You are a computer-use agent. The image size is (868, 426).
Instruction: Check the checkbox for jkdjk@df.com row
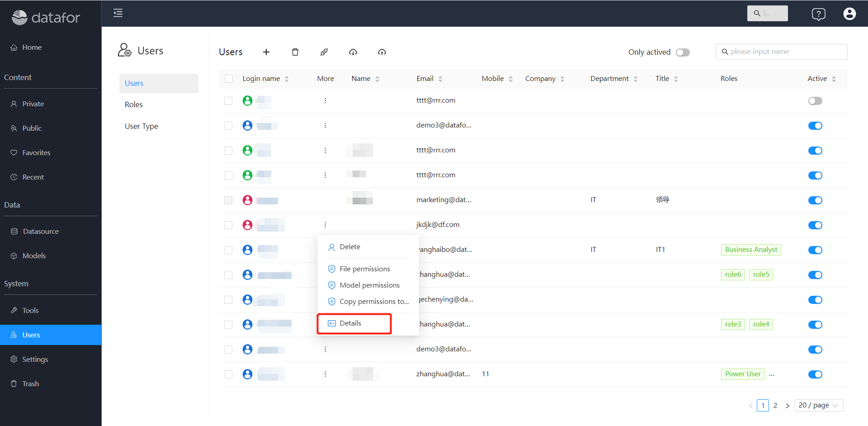pyautogui.click(x=228, y=225)
